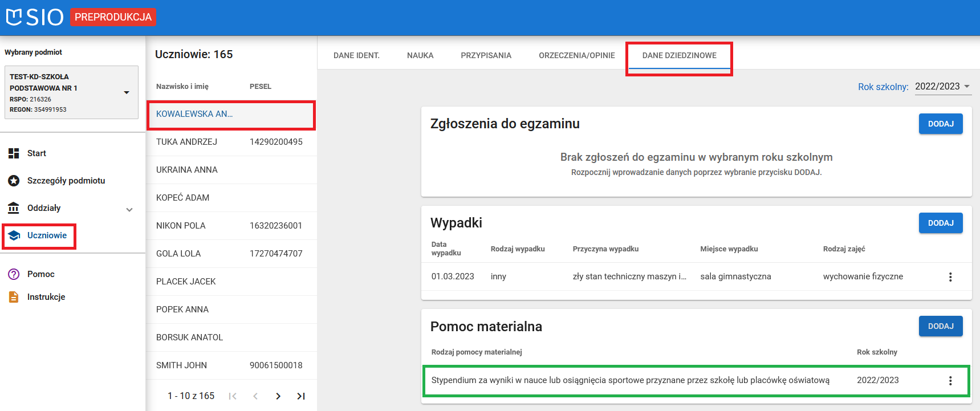980x411 pixels.
Task: Select student NIKON POLA
Action: tap(181, 226)
